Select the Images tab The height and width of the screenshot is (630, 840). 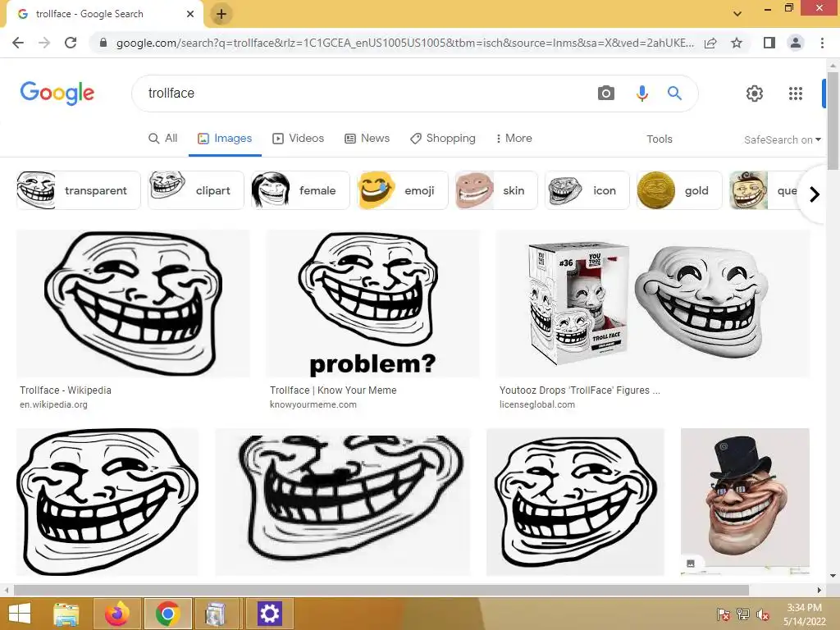[225, 138]
